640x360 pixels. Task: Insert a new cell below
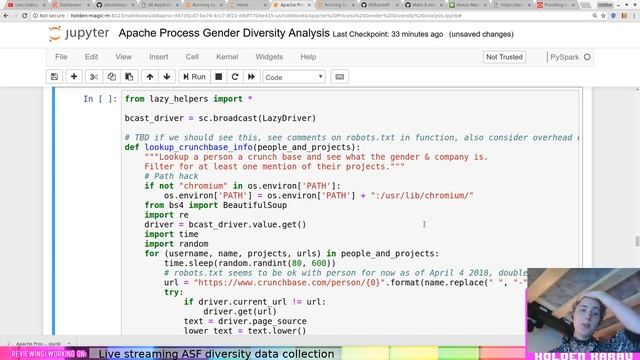74,77
